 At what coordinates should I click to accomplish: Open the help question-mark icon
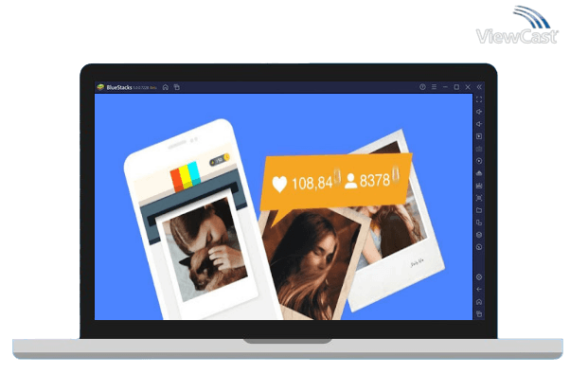pos(422,87)
